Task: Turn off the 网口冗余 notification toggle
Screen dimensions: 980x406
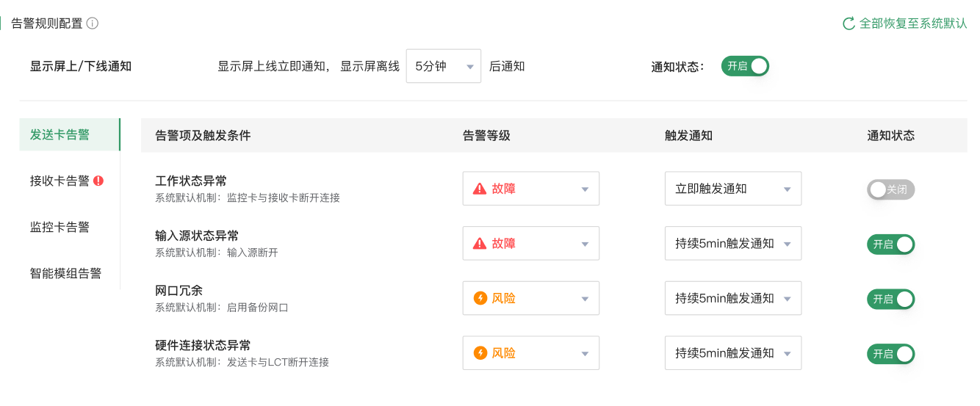Action: [891, 299]
